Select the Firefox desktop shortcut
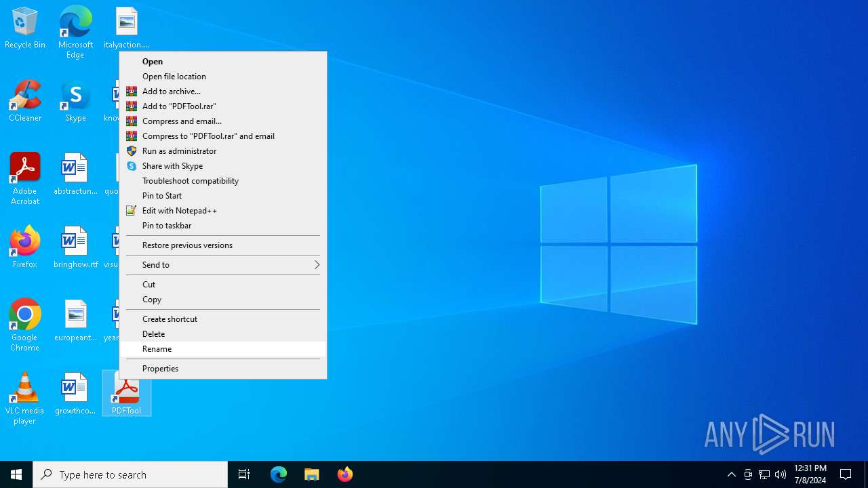Image resolution: width=868 pixels, height=488 pixels. tap(25, 247)
